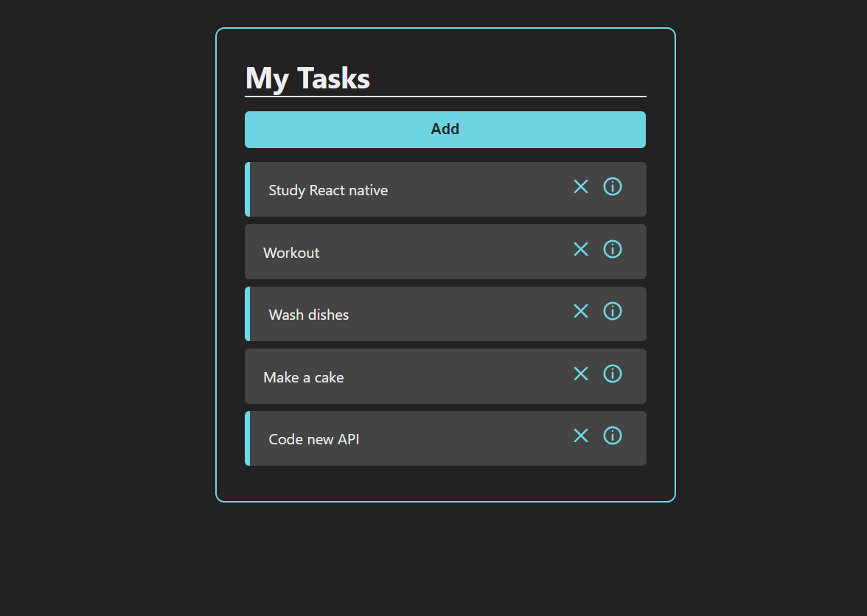View details of Workout task
867x616 pixels.
pos(612,249)
